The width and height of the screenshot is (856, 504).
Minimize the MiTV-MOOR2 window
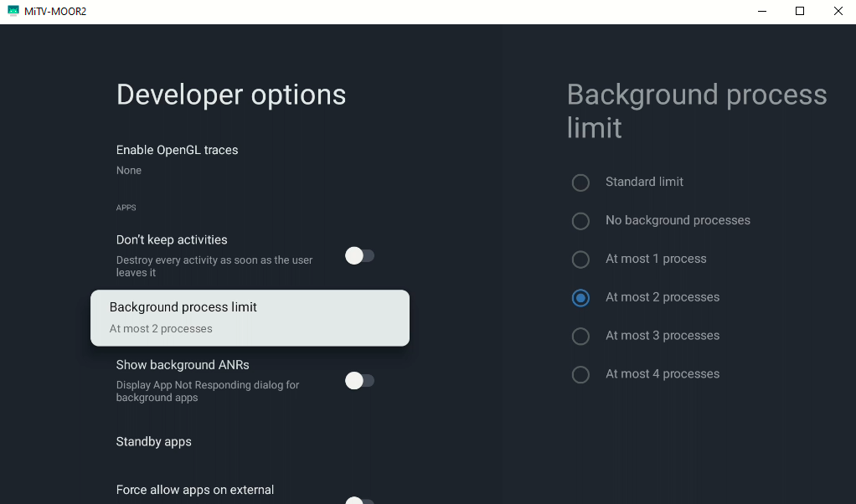(762, 11)
